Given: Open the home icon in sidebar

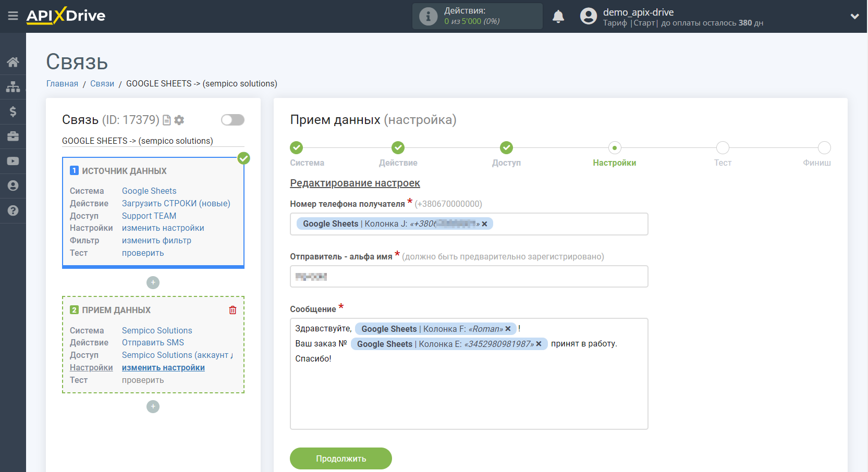Looking at the screenshot, I should (13, 62).
